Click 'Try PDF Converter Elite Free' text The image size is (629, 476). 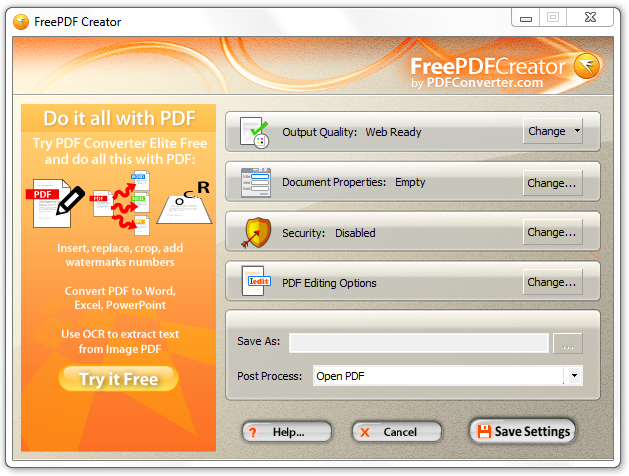[120, 143]
